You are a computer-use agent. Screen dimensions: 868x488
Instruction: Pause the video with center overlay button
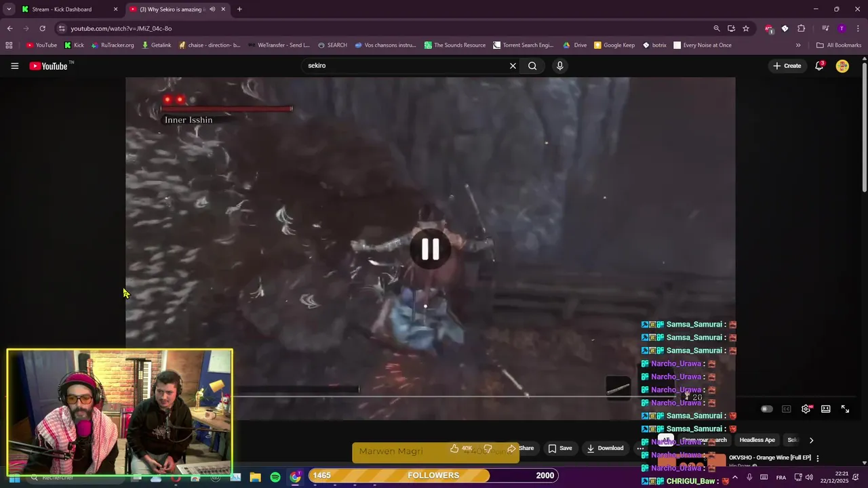(430, 249)
